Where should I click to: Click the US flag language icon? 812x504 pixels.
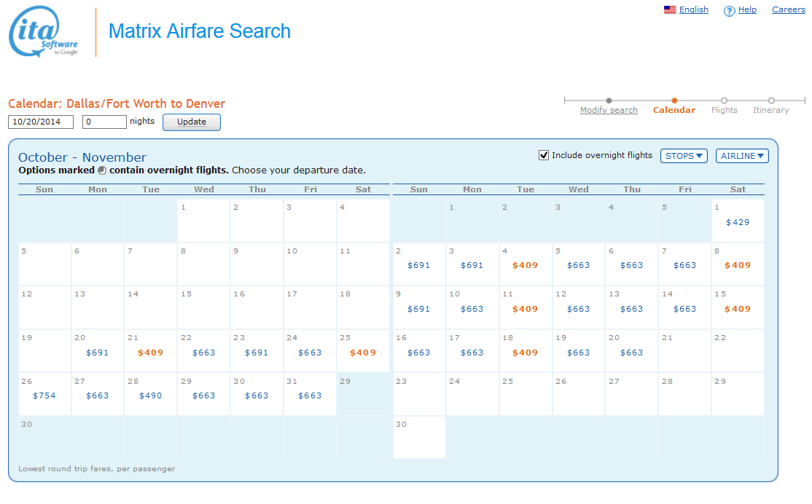click(670, 10)
